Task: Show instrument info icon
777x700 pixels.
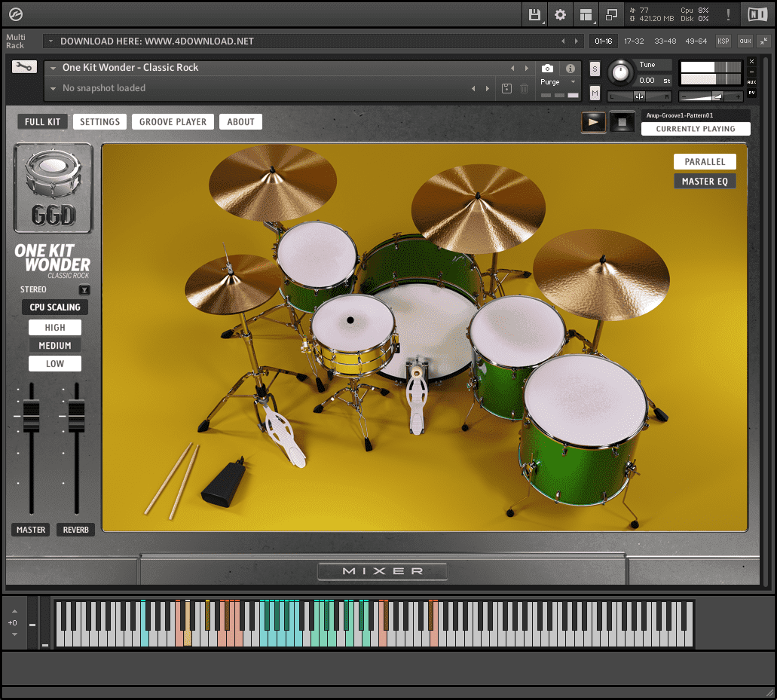Action: pos(571,69)
